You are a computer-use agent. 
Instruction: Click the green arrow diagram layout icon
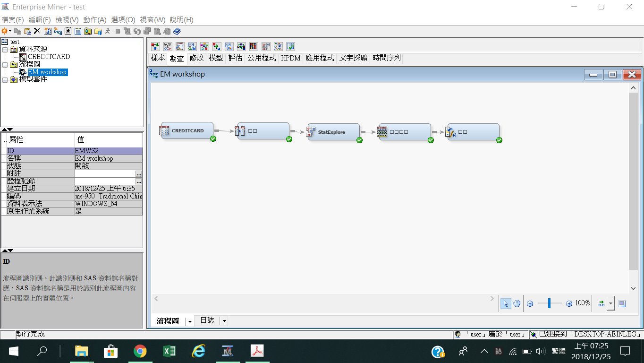(601, 303)
